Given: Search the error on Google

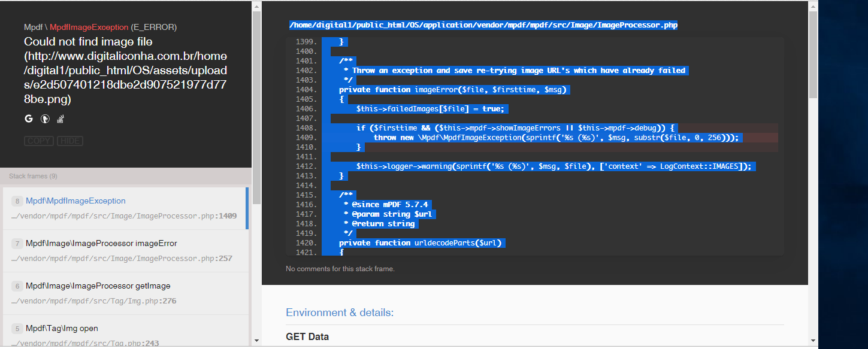Looking at the screenshot, I should coord(28,119).
